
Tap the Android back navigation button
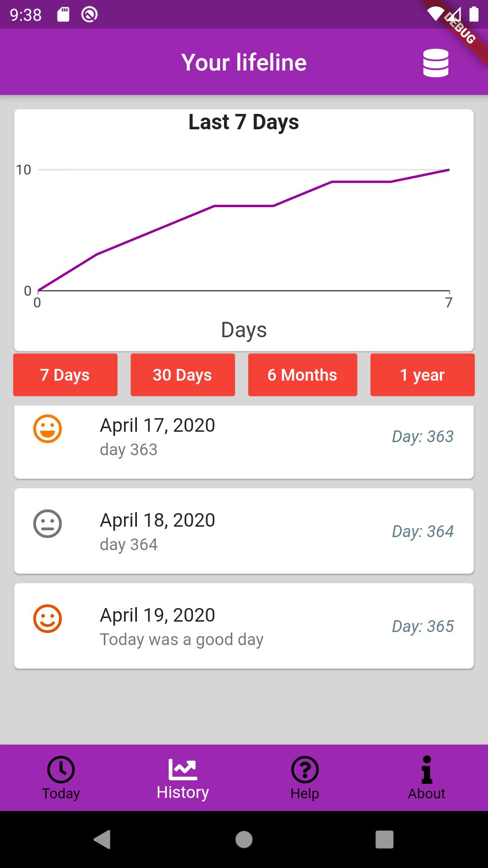[103, 840]
